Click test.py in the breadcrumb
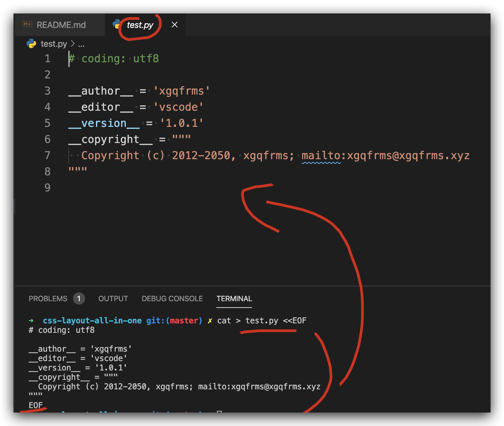 tap(54, 44)
